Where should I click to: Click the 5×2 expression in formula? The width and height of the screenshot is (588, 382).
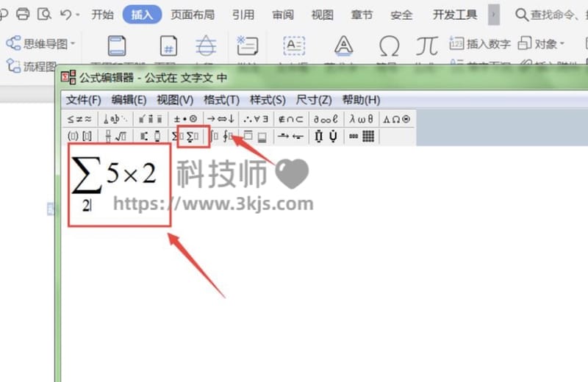point(131,173)
